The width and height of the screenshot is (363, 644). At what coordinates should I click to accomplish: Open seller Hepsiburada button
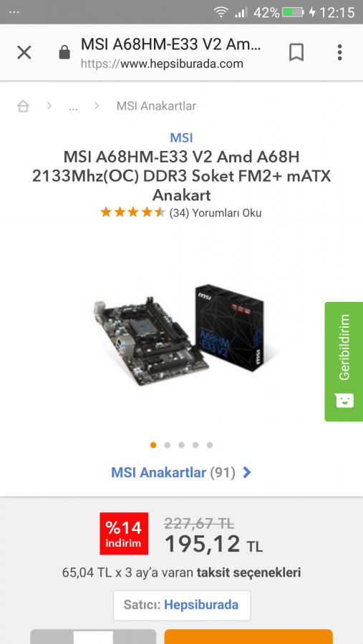click(x=182, y=605)
